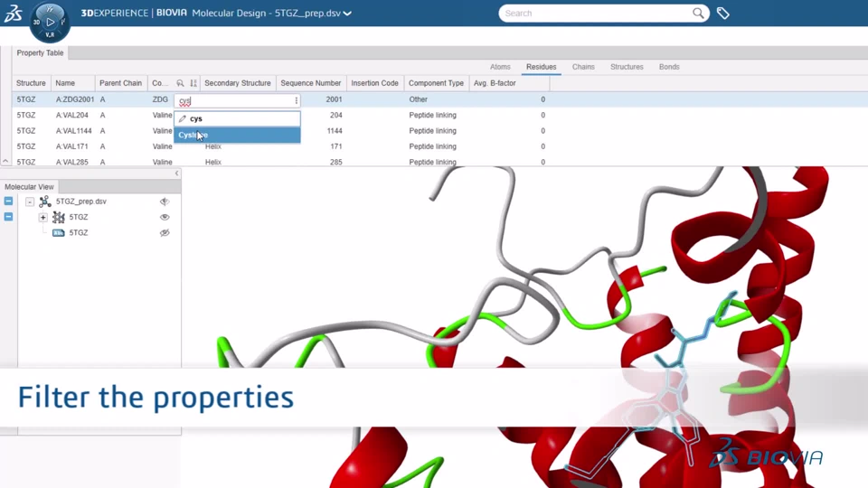This screenshot has width=868, height=488.
Task: Click the Secondary Structure column header
Action: [238, 83]
